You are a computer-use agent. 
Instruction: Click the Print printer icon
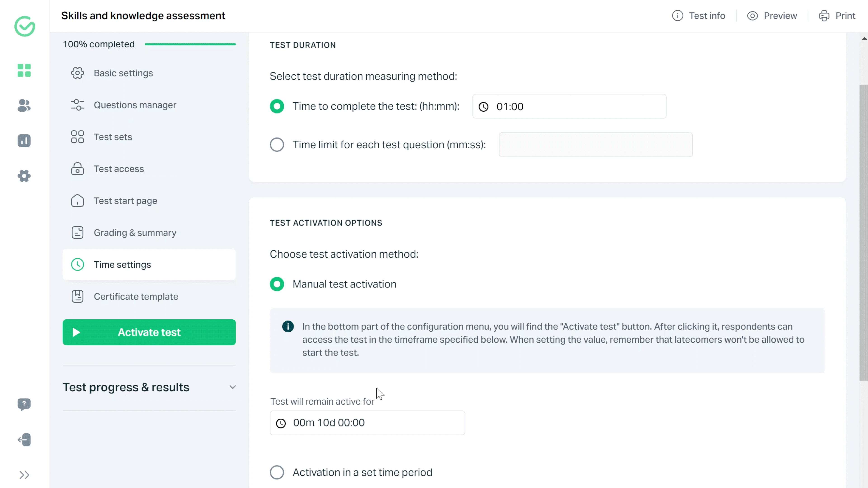824,16
